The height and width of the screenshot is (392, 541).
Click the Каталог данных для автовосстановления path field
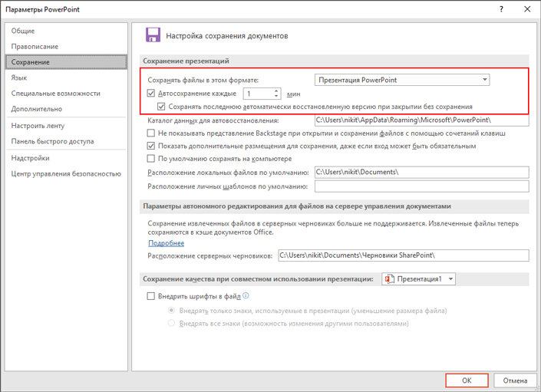pos(421,120)
